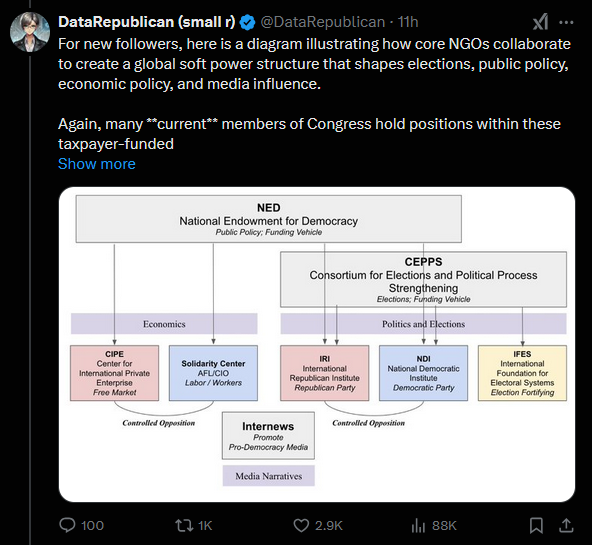
Task: Open the @DataRepublican handle link
Action: (323, 22)
